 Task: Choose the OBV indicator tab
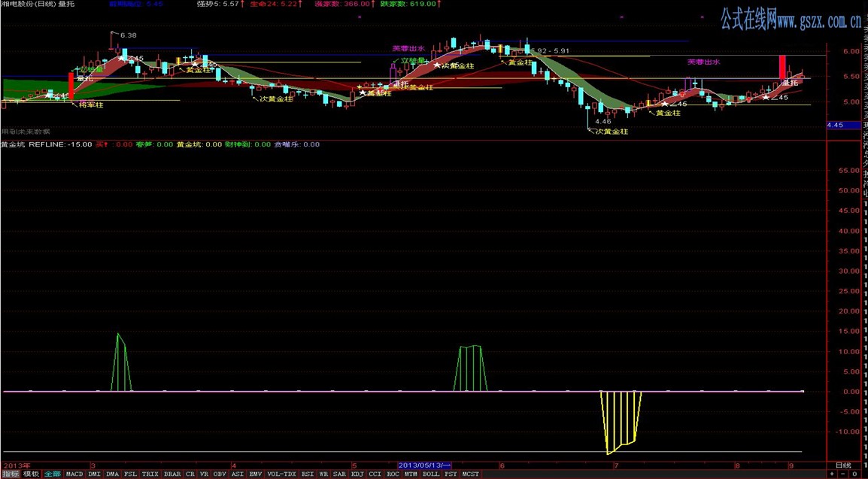tap(220, 474)
